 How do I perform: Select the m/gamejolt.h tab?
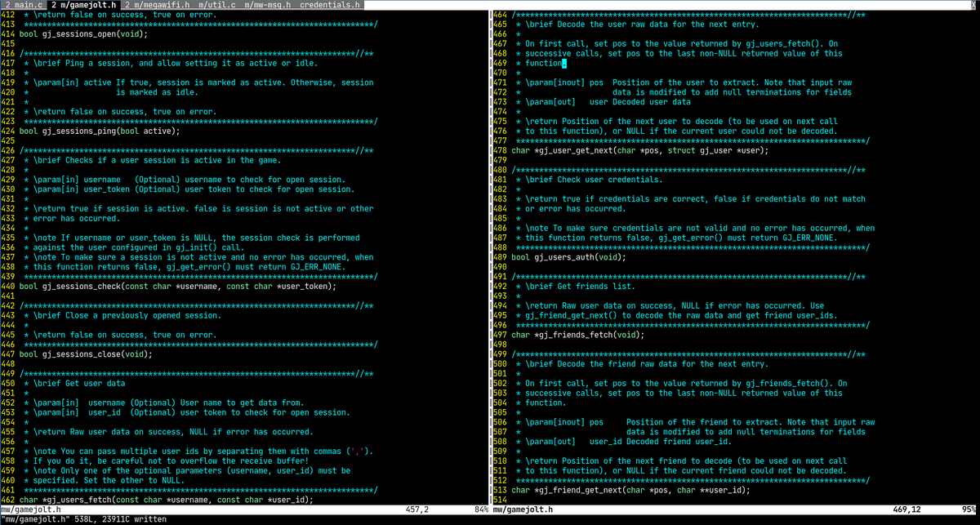[85, 5]
